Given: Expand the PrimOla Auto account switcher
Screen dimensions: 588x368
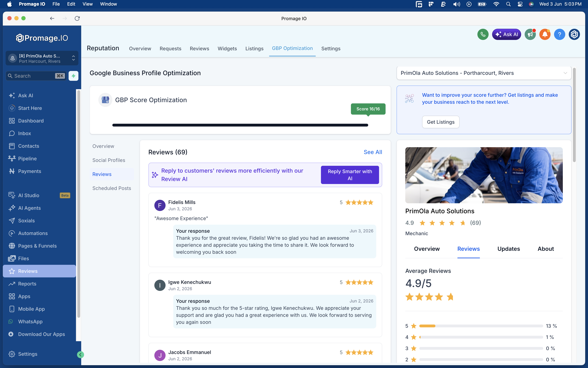Looking at the screenshot, I should pyautogui.click(x=42, y=58).
